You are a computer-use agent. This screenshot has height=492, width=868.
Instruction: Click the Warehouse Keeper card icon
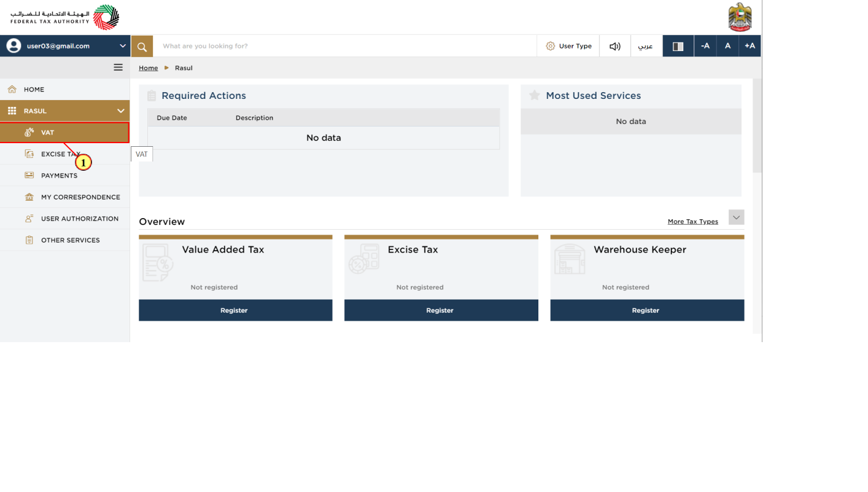569,259
